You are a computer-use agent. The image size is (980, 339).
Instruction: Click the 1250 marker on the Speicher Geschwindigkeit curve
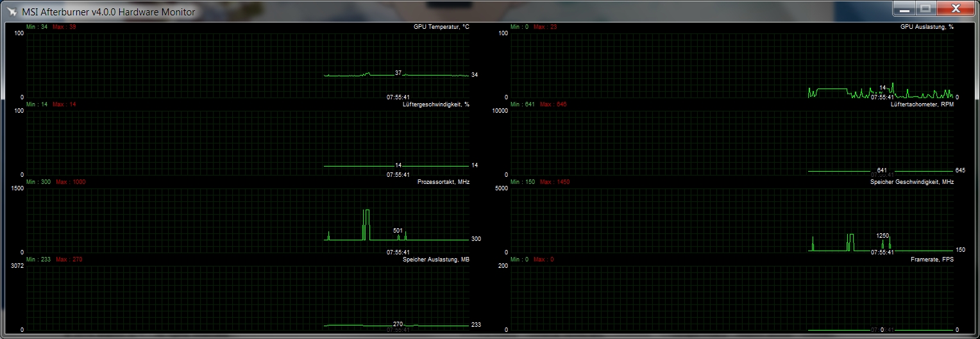tap(883, 236)
